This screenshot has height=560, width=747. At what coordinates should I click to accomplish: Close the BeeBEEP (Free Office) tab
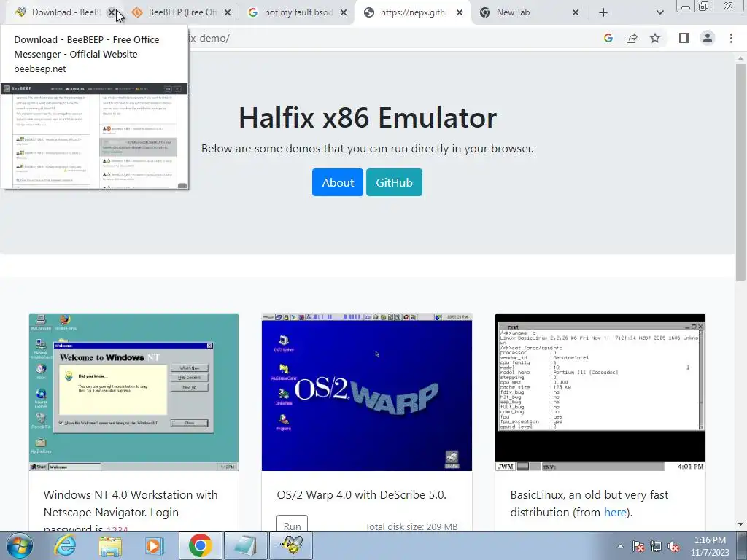tap(228, 13)
